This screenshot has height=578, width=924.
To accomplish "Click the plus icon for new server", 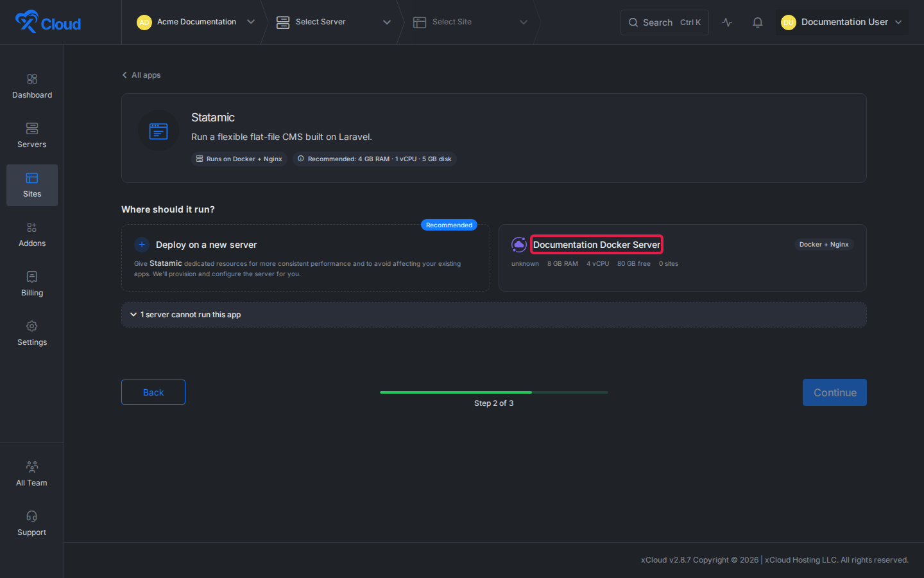I will tap(142, 245).
